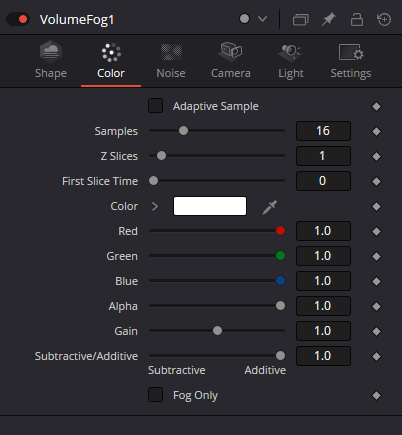This screenshot has width=402, height=435.
Task: Enable the Adaptive Sample checkbox
Action: 155,106
